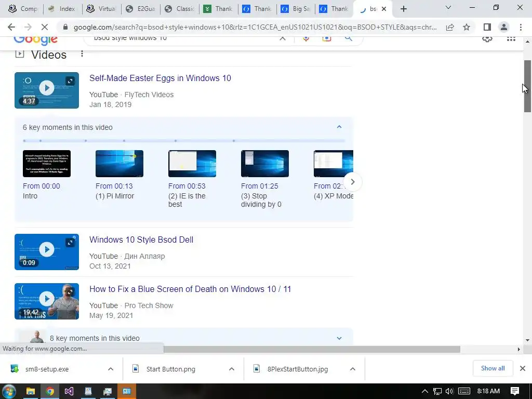Viewport: 532px width, 399px height.
Task: Open the network tray icon
Action: point(437,392)
